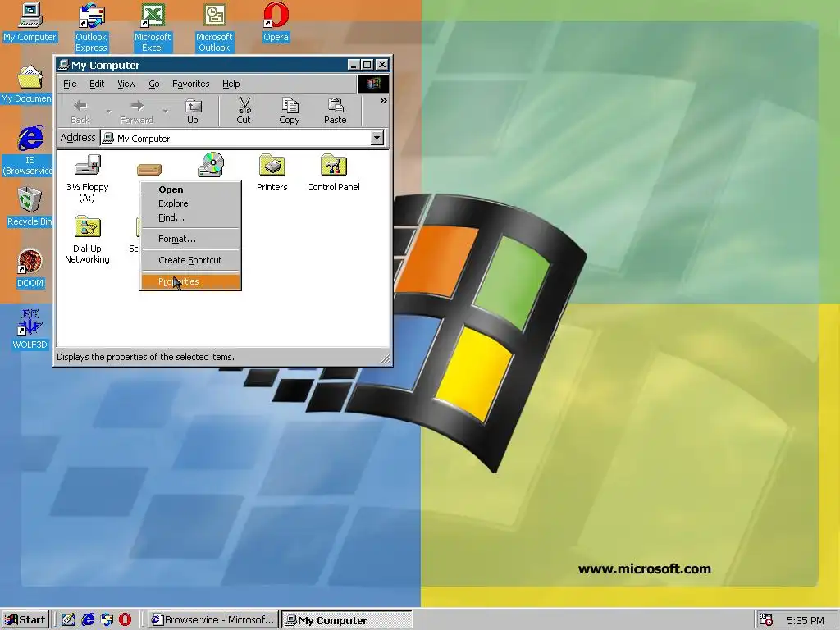Choose Properties in the context menu
The height and width of the screenshot is (630, 840).
point(190,281)
